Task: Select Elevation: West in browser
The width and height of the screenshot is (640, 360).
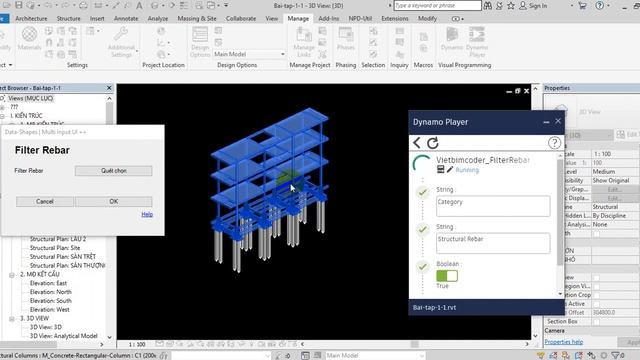Action: coord(49,309)
